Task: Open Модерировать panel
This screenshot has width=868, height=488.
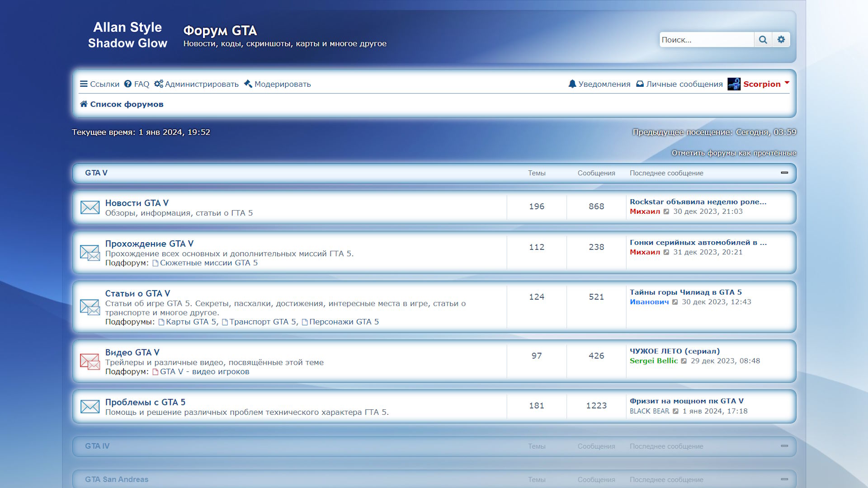Action: click(277, 84)
